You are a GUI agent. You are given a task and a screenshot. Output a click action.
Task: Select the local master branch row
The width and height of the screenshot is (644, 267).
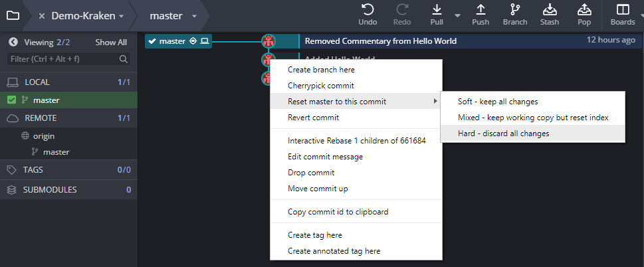coord(69,100)
